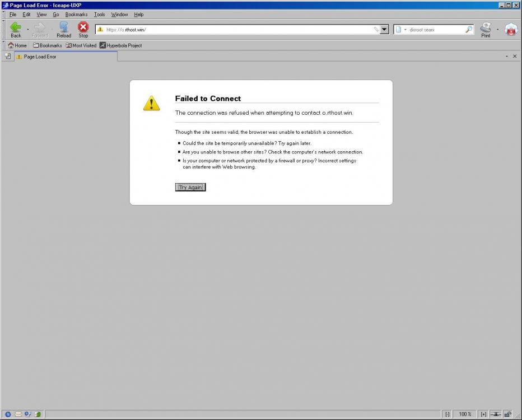This screenshot has height=420, width=522.
Task: Click the Print toolbar icon
Action: point(486,29)
